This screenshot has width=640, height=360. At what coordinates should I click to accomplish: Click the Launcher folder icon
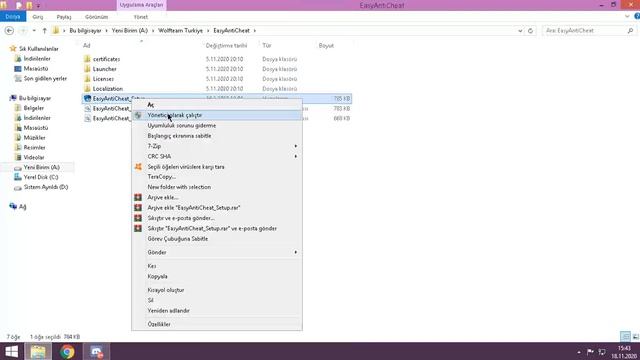click(87, 69)
